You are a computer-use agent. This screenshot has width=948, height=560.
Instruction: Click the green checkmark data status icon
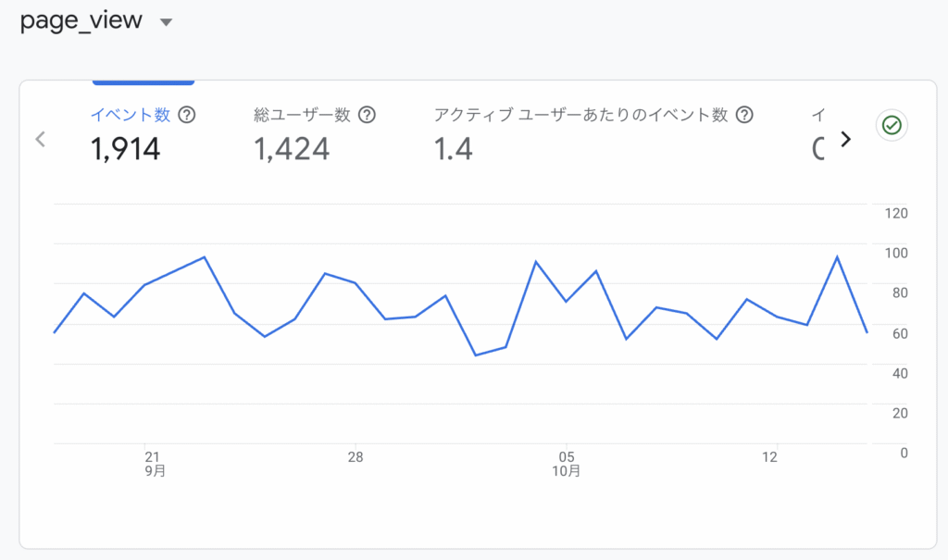(x=892, y=126)
